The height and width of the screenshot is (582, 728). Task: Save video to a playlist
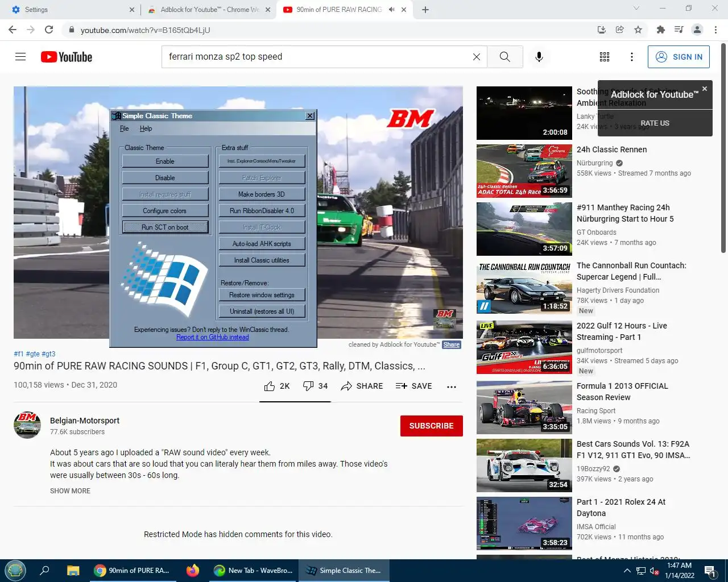click(x=413, y=386)
